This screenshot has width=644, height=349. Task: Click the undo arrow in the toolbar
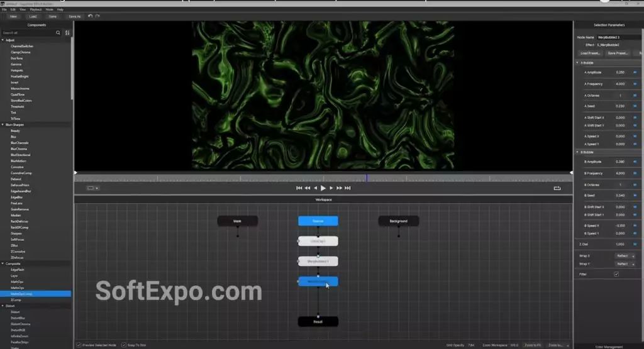click(91, 16)
